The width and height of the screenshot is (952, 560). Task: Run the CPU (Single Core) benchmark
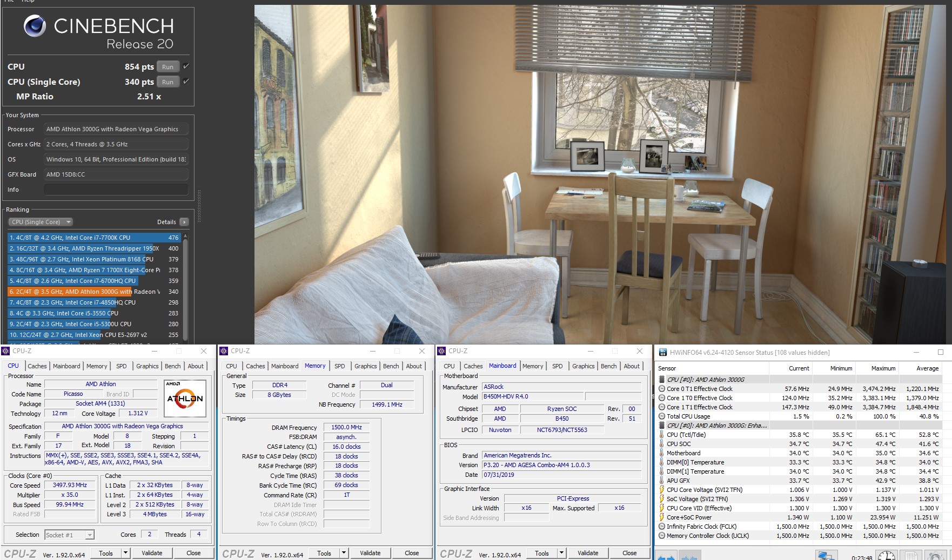click(168, 82)
